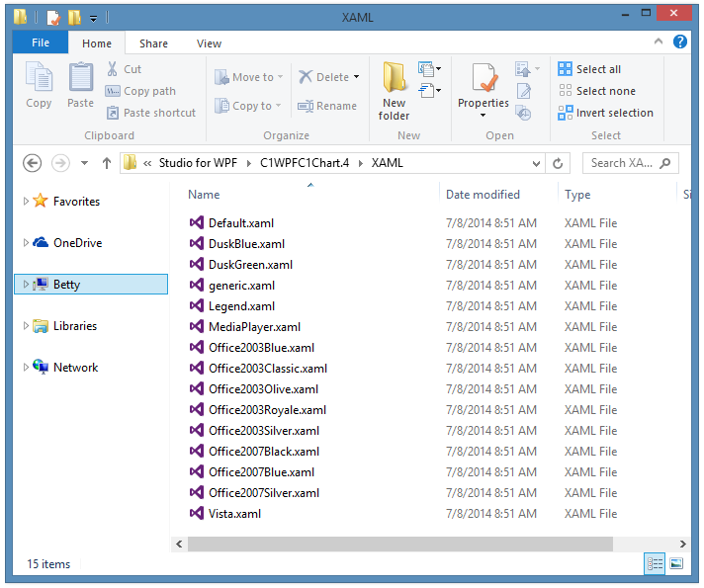Open the File menu
The width and height of the screenshot is (704, 588).
(41, 43)
